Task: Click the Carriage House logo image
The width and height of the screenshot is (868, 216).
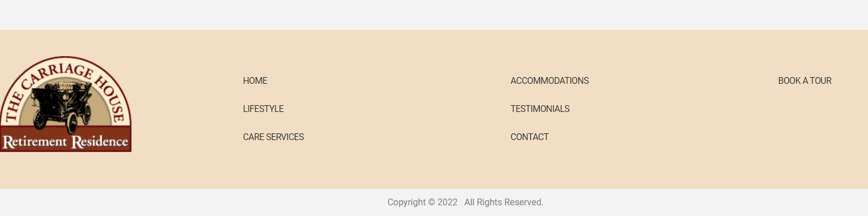Action: (65, 104)
